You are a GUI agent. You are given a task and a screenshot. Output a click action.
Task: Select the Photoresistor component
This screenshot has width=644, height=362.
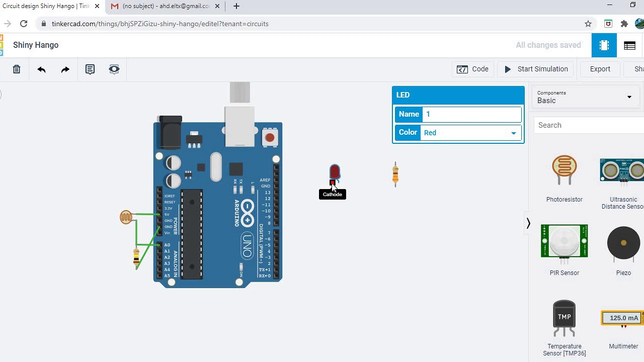[565, 179]
